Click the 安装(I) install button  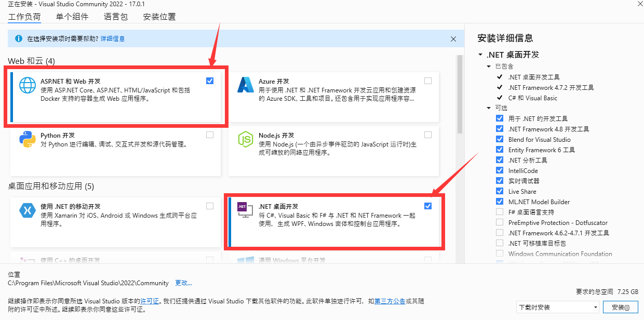(x=621, y=307)
